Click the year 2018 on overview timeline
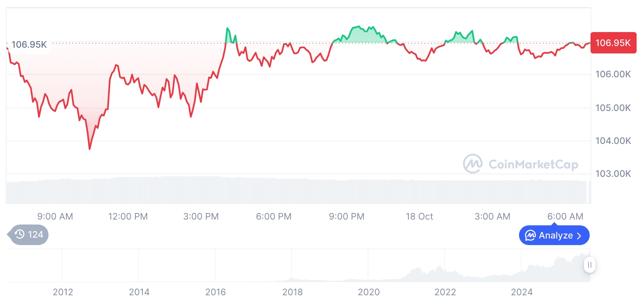 click(292, 292)
